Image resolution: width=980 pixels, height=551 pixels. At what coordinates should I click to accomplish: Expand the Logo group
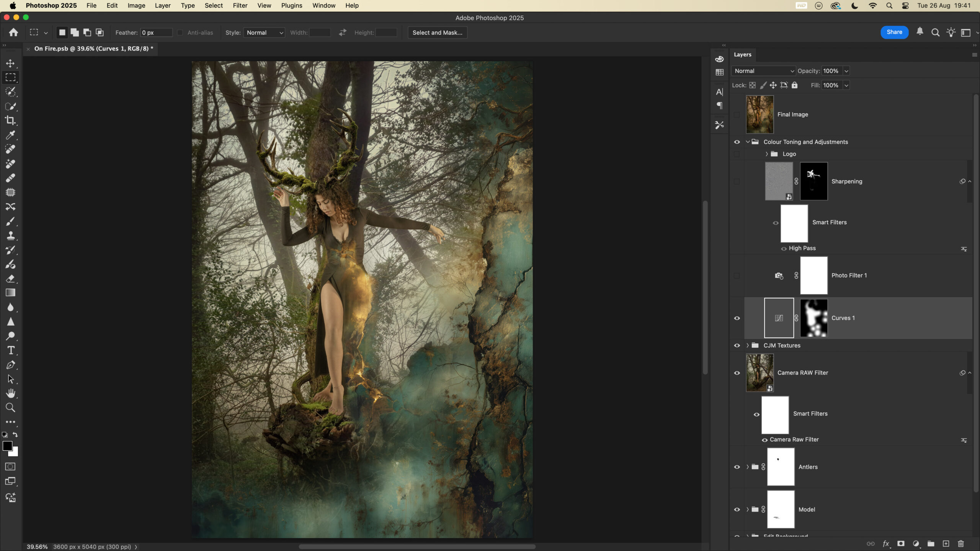click(767, 154)
